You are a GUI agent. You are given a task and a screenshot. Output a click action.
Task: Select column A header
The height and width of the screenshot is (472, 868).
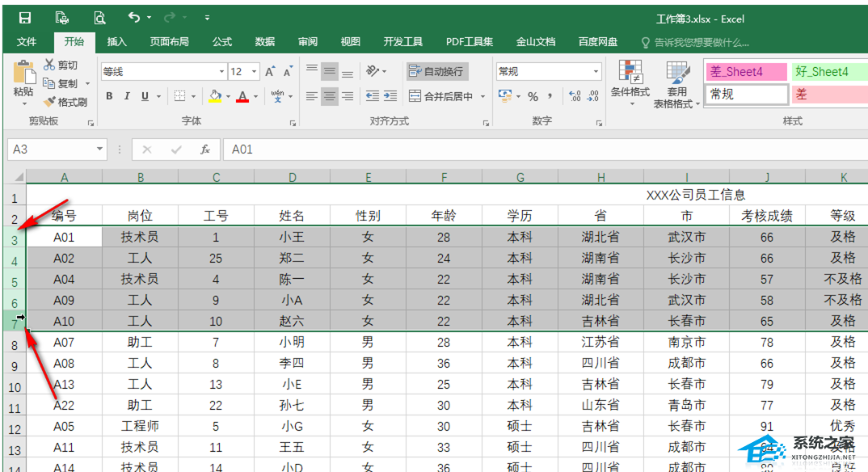coord(64,177)
